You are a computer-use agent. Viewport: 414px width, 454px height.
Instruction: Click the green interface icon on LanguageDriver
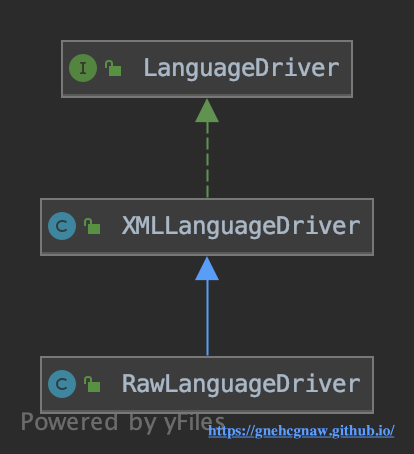click(83, 68)
